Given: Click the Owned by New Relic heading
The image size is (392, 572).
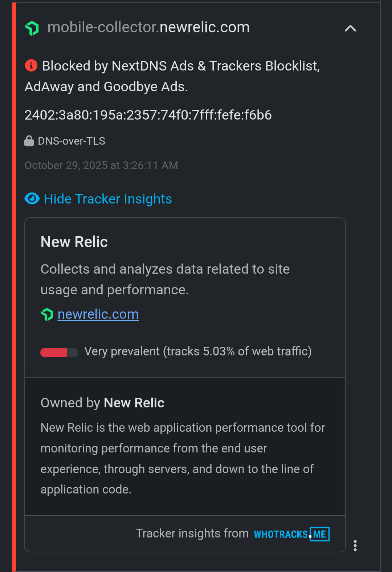Looking at the screenshot, I should coord(102,403).
